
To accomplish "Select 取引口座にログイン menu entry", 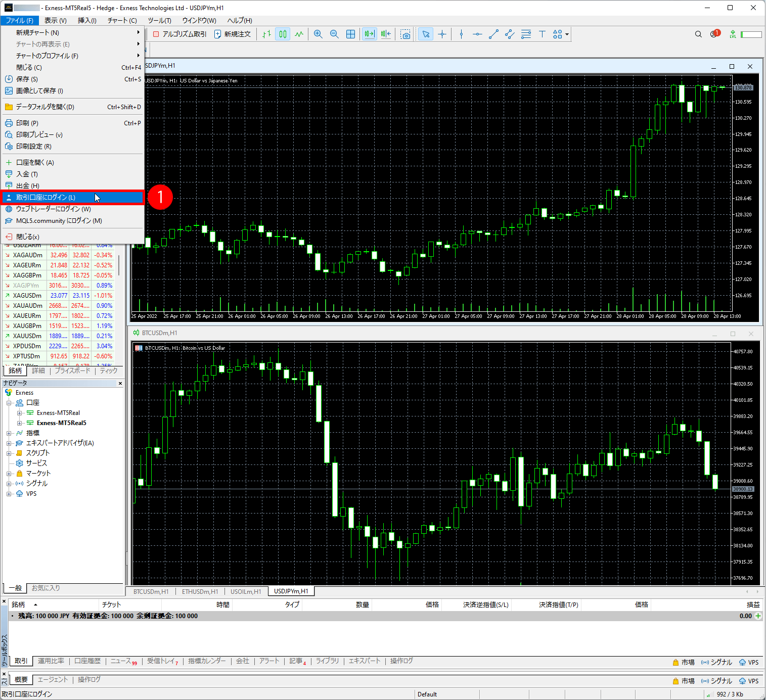I will 46,198.
